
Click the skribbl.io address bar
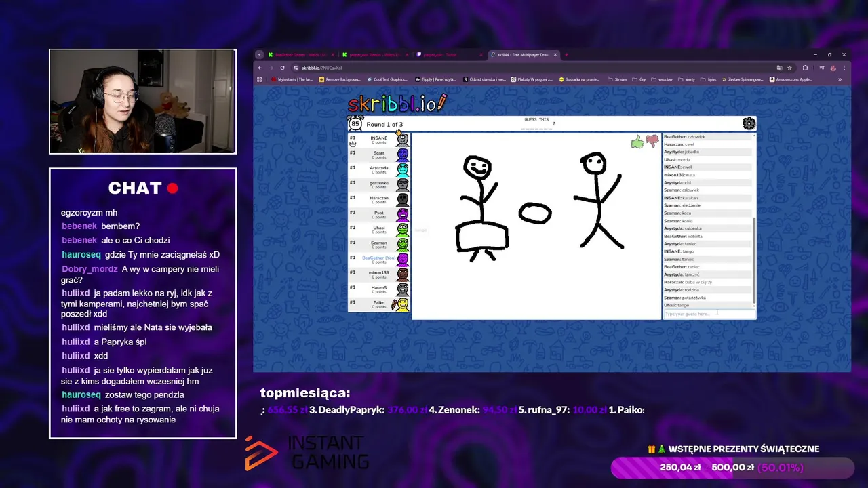(532, 68)
